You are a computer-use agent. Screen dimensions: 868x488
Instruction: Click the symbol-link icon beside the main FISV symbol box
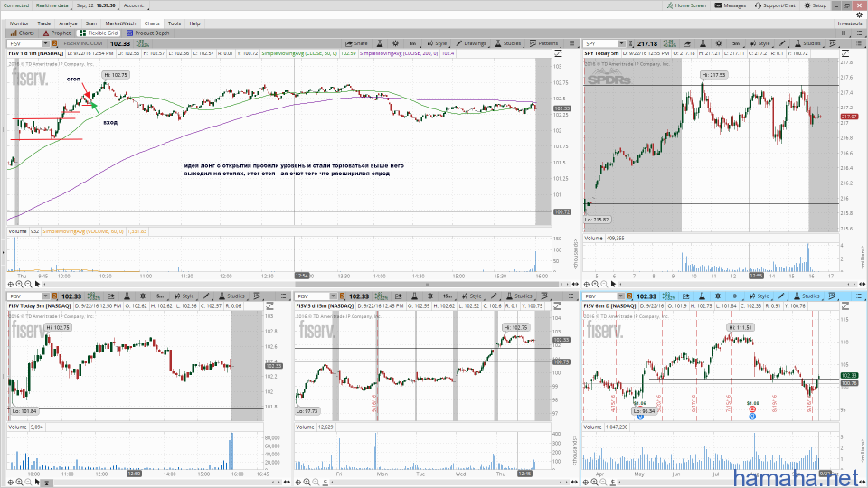point(55,43)
